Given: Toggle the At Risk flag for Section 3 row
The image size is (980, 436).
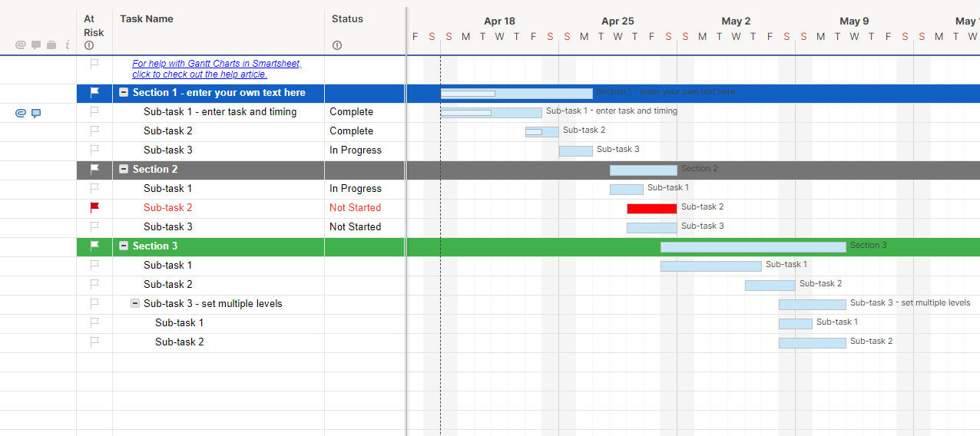Looking at the screenshot, I should [x=94, y=246].
